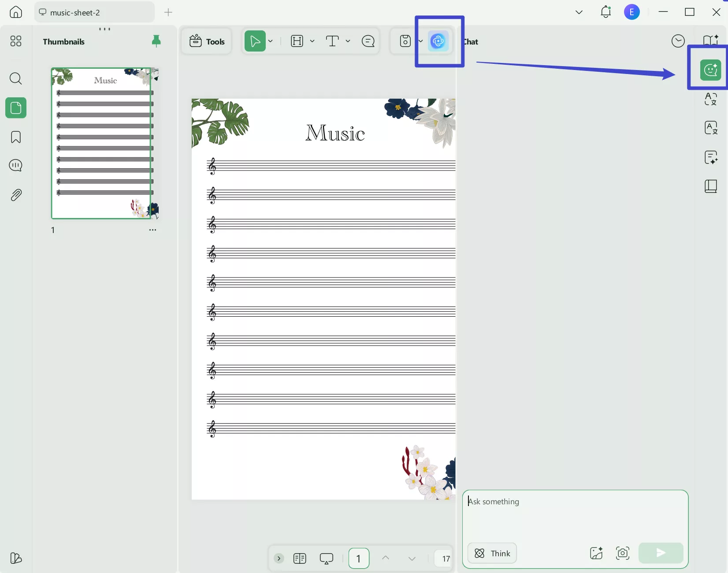Viewport: 728px width, 573px height.
Task: Open the Bookmarks panel
Action: (x=15, y=137)
